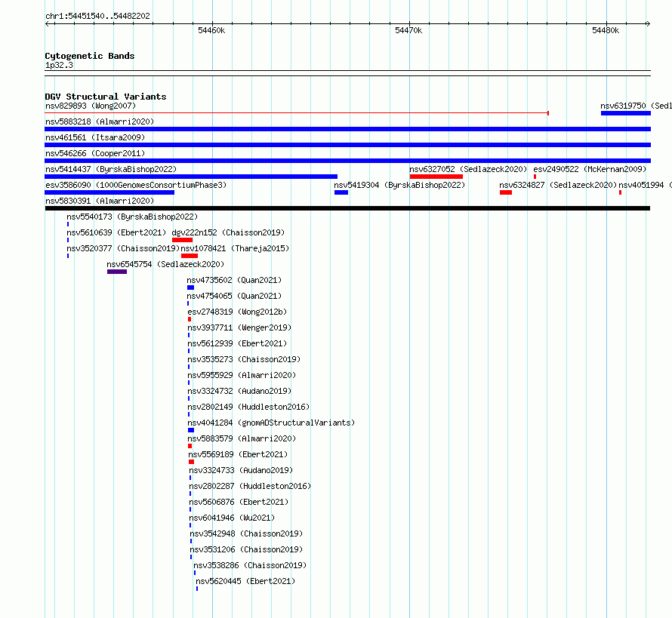Click nsv5955929 (Almarri2020) label
672x618 pixels.
tap(242, 375)
